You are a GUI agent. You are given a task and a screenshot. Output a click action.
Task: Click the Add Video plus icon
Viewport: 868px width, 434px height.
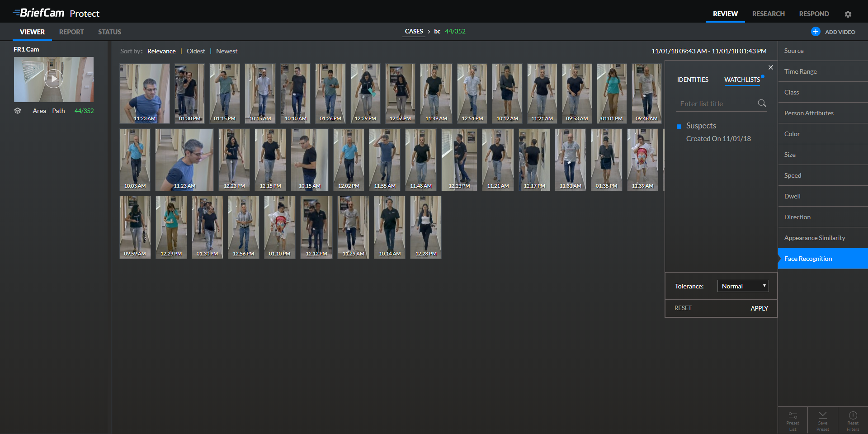tap(816, 31)
